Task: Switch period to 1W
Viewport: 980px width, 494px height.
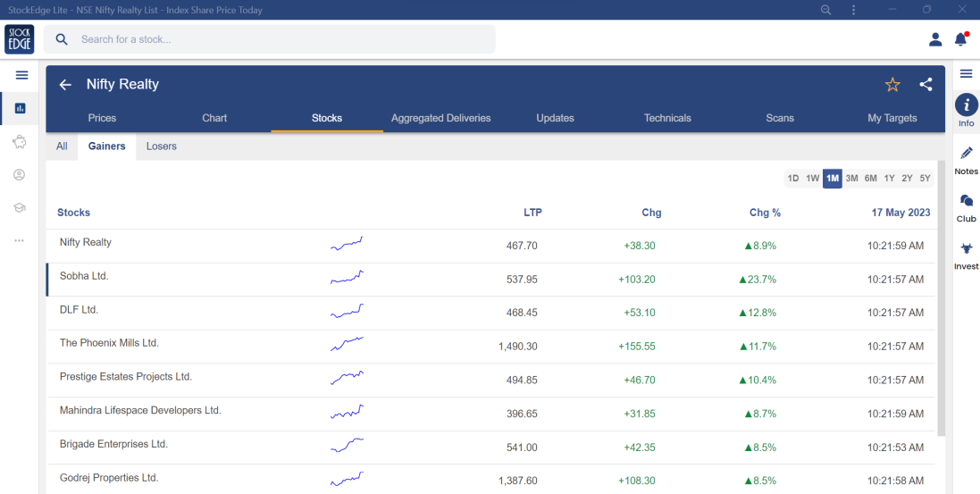Action: 812,179
